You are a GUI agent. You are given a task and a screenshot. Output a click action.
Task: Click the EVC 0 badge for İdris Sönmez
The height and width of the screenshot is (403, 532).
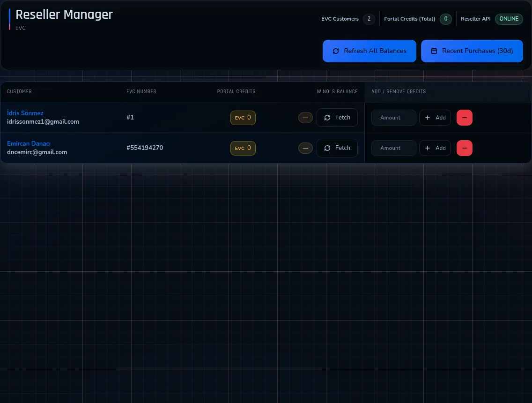[x=243, y=118]
